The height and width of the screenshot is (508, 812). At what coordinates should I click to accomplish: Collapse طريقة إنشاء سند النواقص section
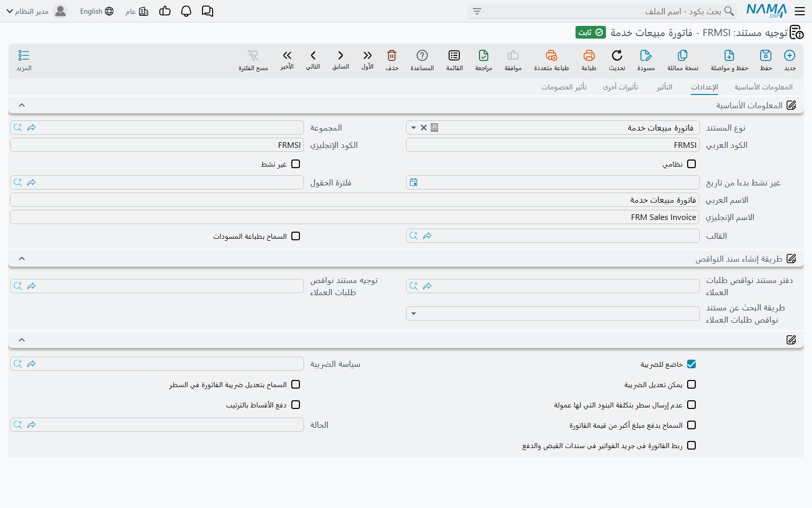(x=22, y=259)
